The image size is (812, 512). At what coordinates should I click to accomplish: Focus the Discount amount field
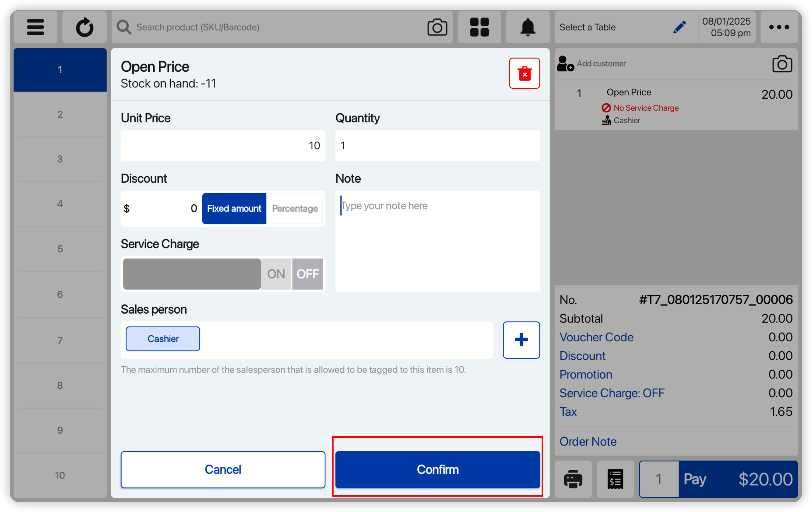[x=161, y=209]
